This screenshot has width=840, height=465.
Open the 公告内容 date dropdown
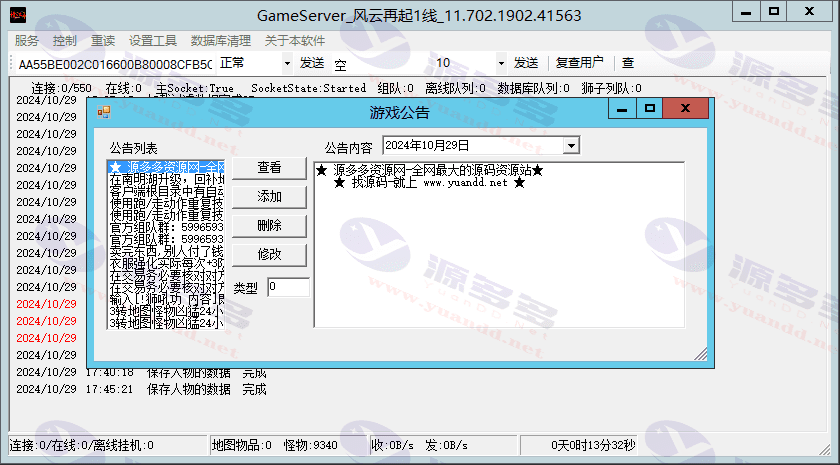tap(571, 146)
